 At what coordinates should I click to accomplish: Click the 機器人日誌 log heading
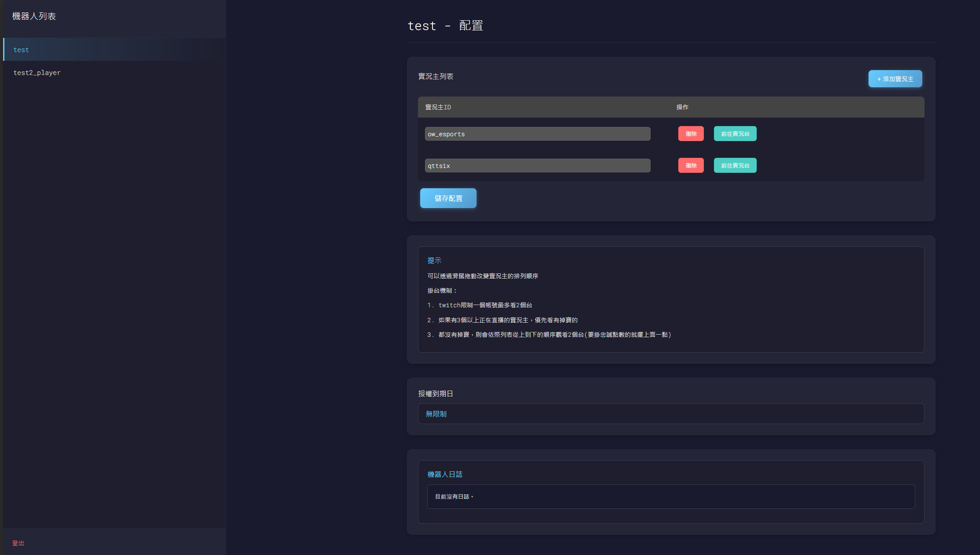tap(444, 474)
